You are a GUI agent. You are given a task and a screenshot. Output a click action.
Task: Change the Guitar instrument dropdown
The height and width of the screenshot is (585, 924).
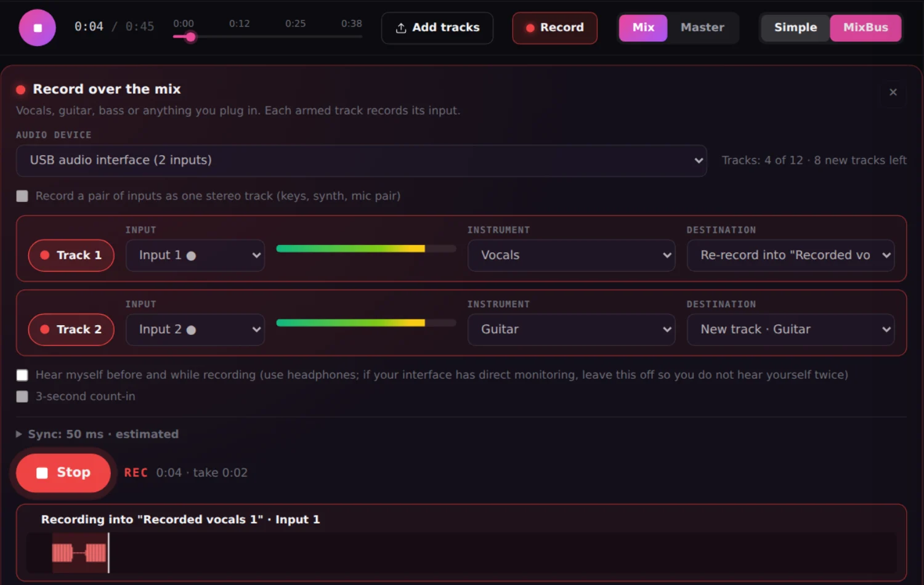tap(572, 330)
